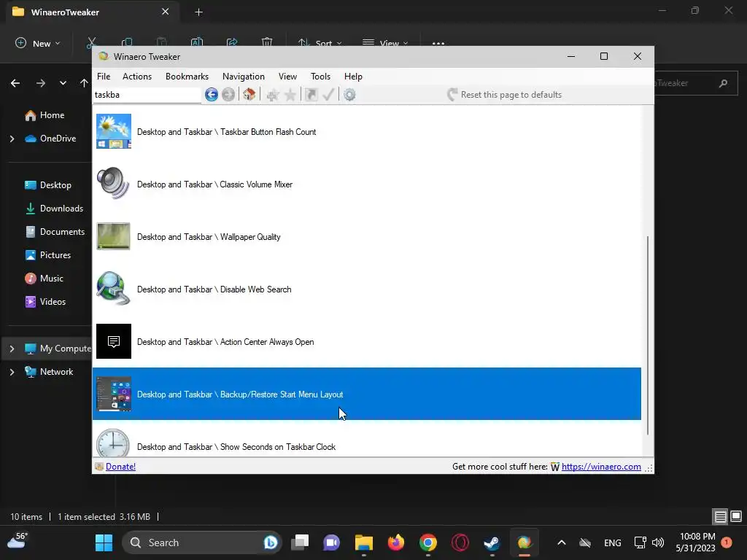Open the Navigation menu
This screenshot has width=747, height=560.
[x=244, y=77]
